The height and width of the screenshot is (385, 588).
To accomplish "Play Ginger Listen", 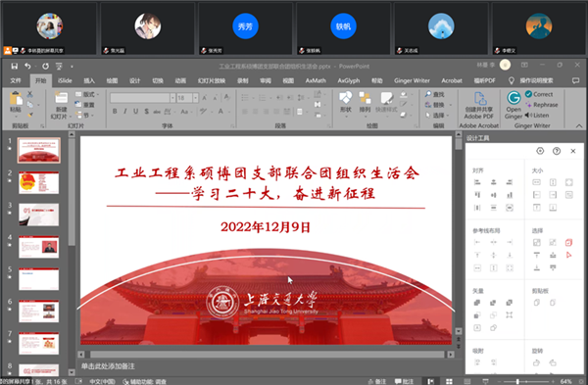I will click(x=537, y=115).
